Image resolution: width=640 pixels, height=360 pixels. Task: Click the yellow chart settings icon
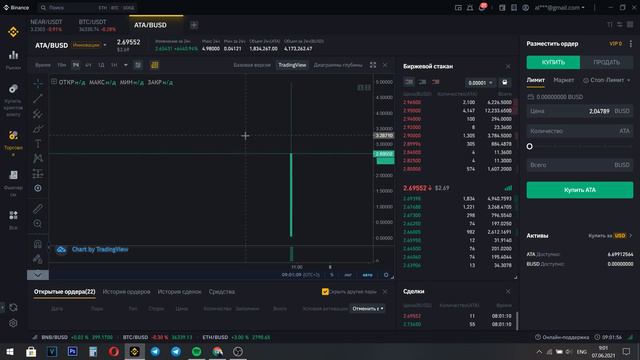coord(155,65)
